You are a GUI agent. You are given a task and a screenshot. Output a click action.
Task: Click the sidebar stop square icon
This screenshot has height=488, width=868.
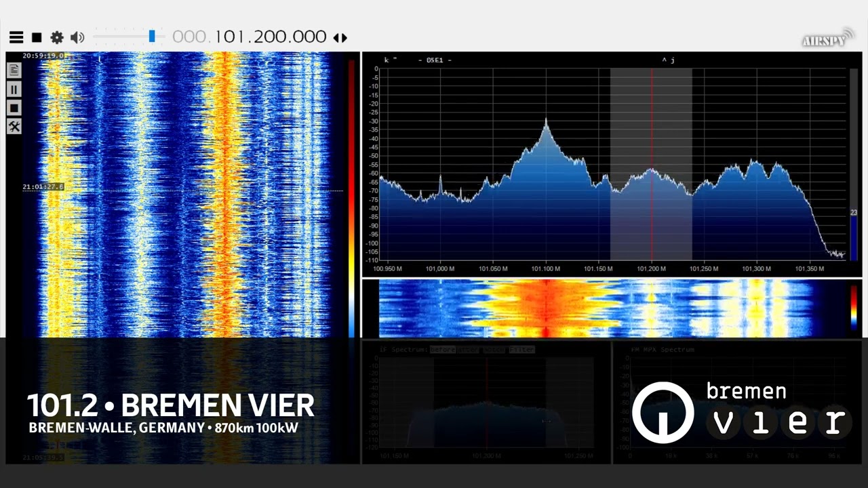pos(14,108)
